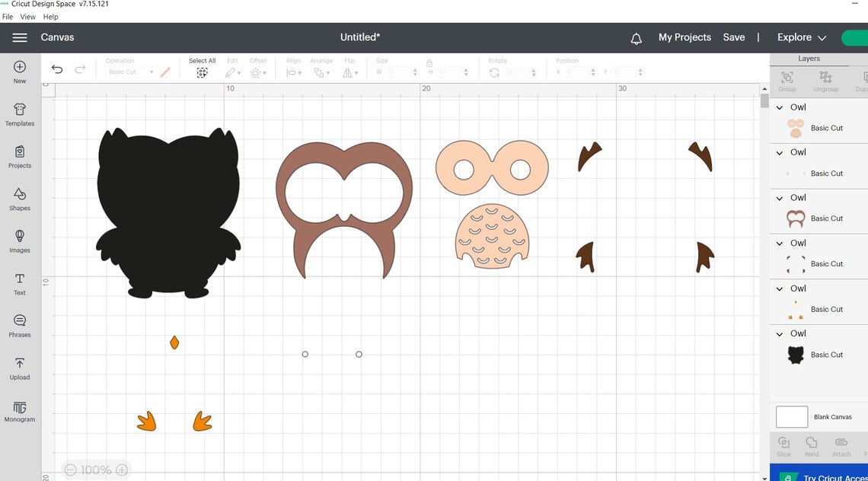The height and width of the screenshot is (481, 868).
Task: Click the Templates icon
Action: click(x=19, y=114)
